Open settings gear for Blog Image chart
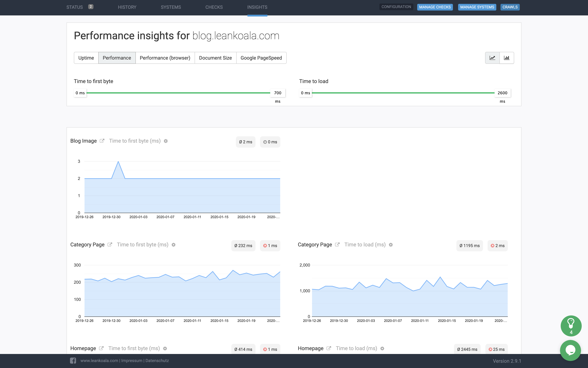The width and height of the screenshot is (588, 368). tap(166, 141)
